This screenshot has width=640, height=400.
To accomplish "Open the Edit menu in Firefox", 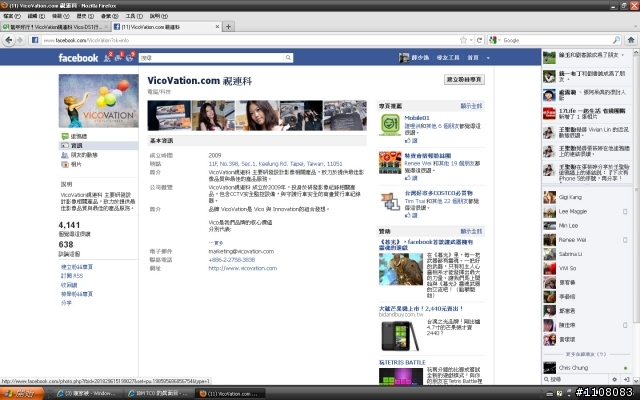I will 36,16.
